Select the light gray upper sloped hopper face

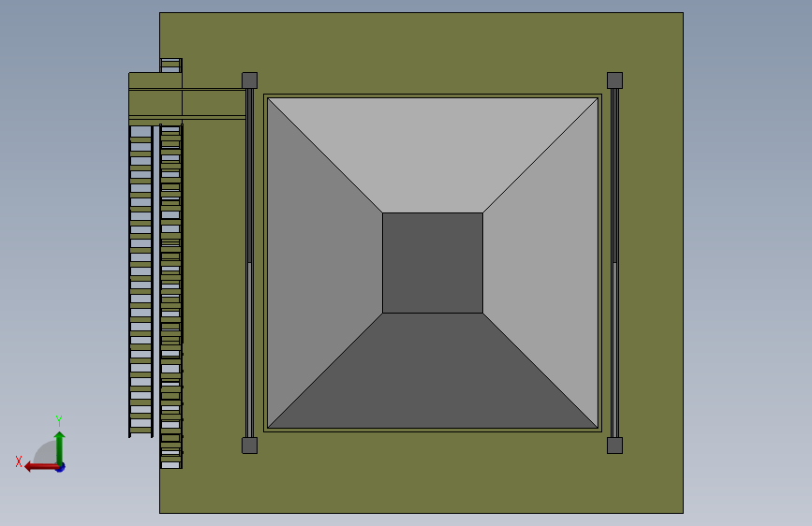(433, 155)
